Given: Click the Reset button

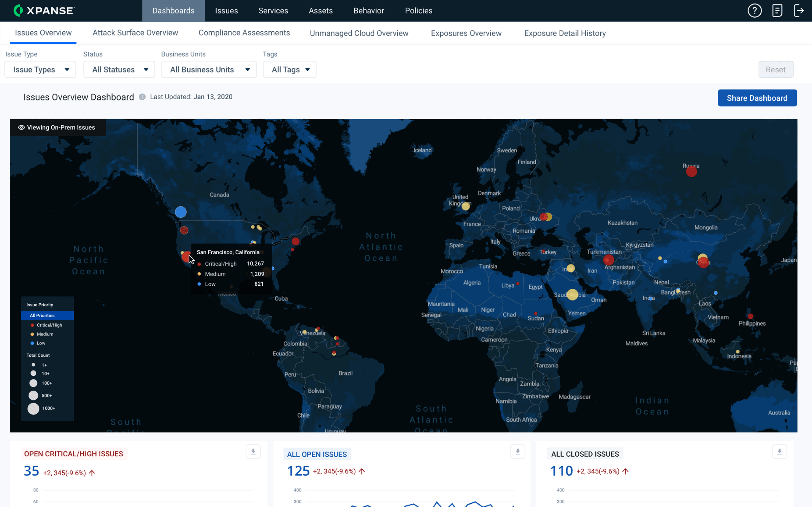Looking at the screenshot, I should click(774, 69).
